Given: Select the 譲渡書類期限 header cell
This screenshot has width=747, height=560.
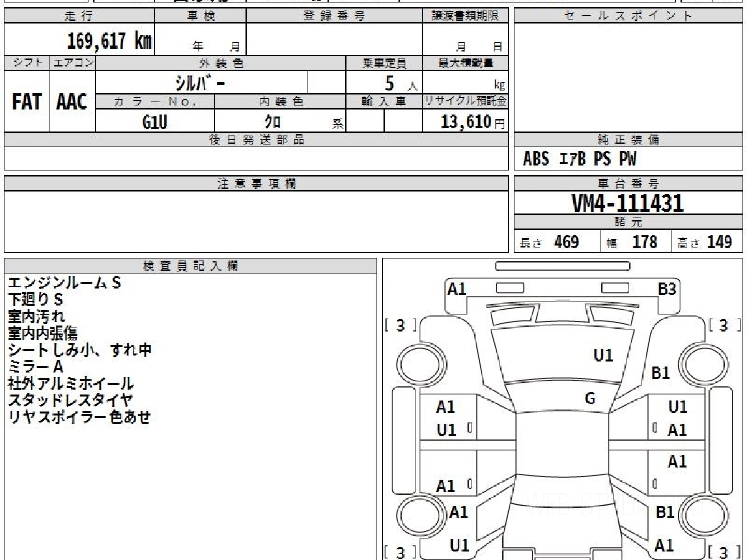Looking at the screenshot, I should click(466, 16).
